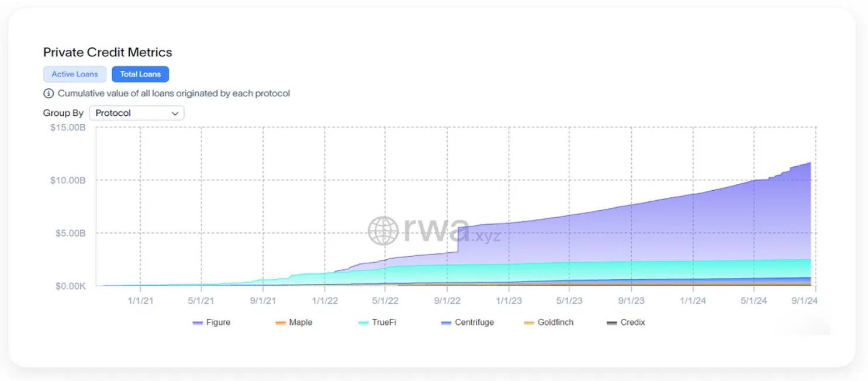Image resolution: width=868 pixels, height=381 pixels.
Task: Click the Centrifuge legend label
Action: 475,322
